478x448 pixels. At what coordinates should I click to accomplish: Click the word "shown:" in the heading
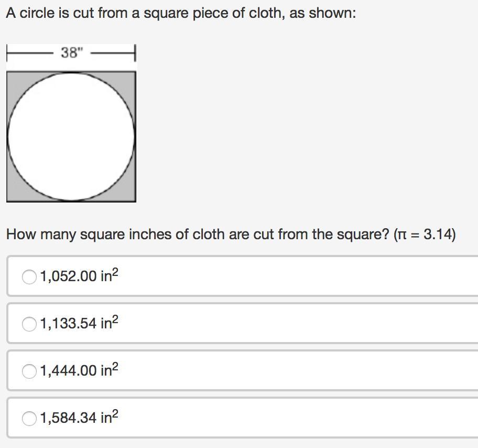[x=332, y=13]
